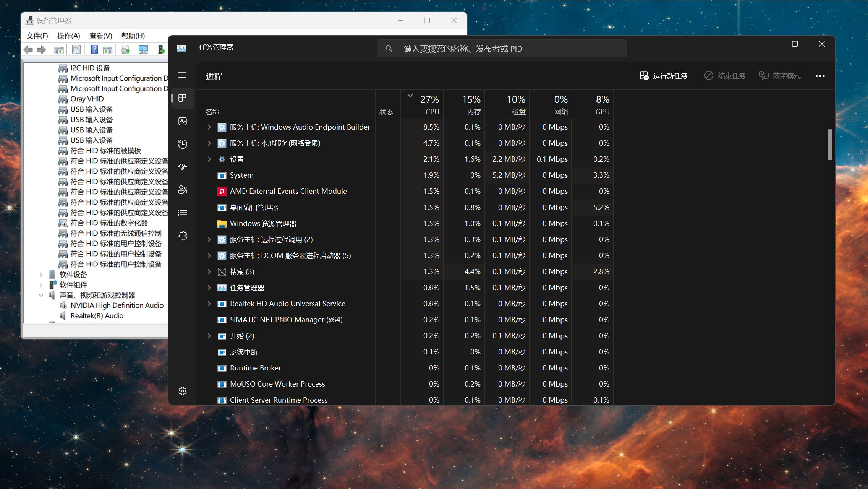Collapse 声音、视频和游戏控制器 node
Viewport: 868px width, 489px height.
pyautogui.click(x=41, y=295)
